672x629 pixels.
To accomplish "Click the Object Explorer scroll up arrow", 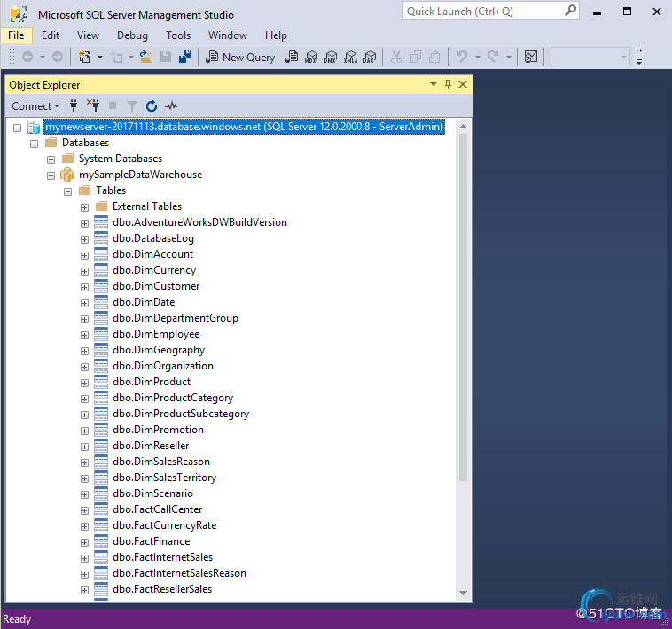I will pyautogui.click(x=463, y=127).
